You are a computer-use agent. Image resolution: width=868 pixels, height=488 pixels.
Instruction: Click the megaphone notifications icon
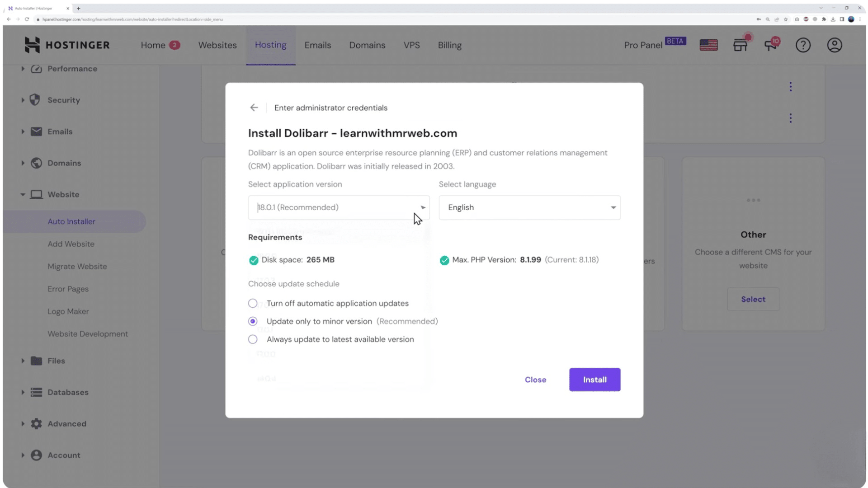tap(771, 45)
